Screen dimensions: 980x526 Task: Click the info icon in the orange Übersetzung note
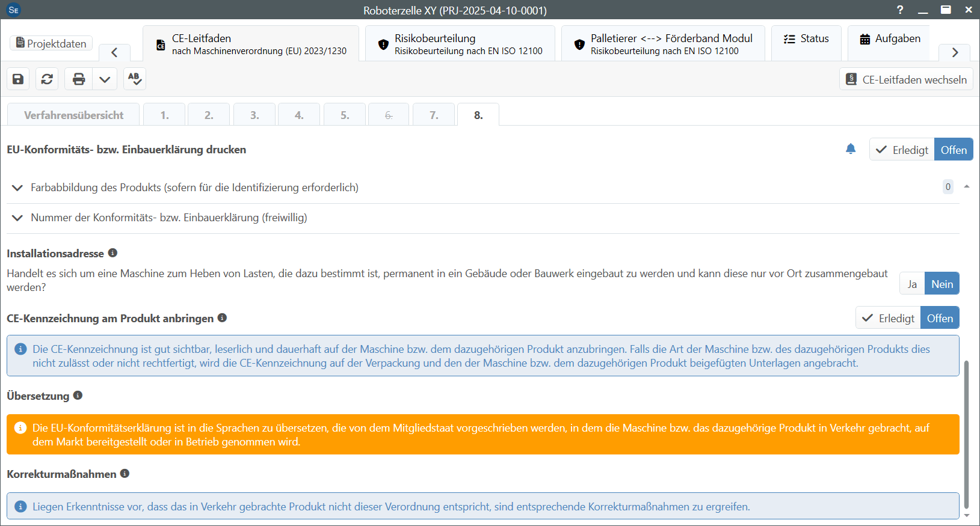(20, 428)
